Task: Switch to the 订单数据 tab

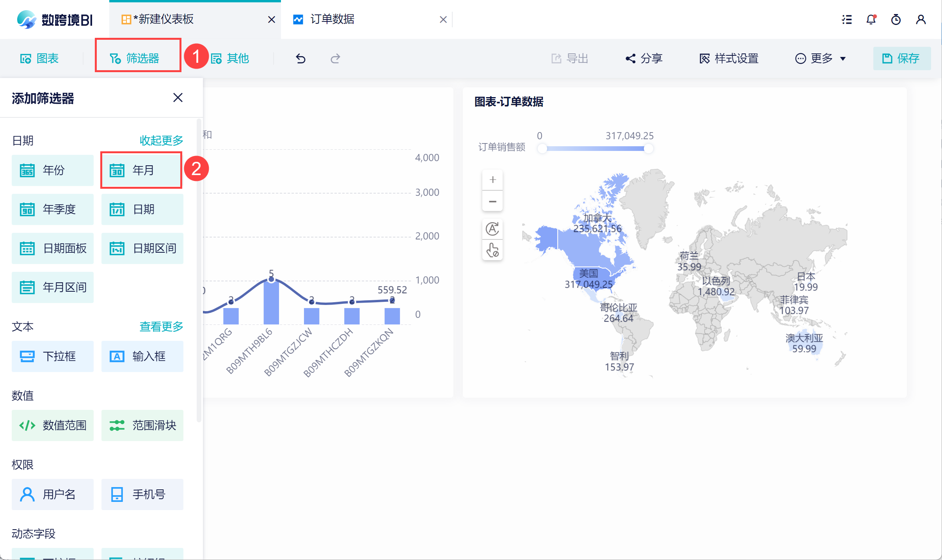Action: 332,19
